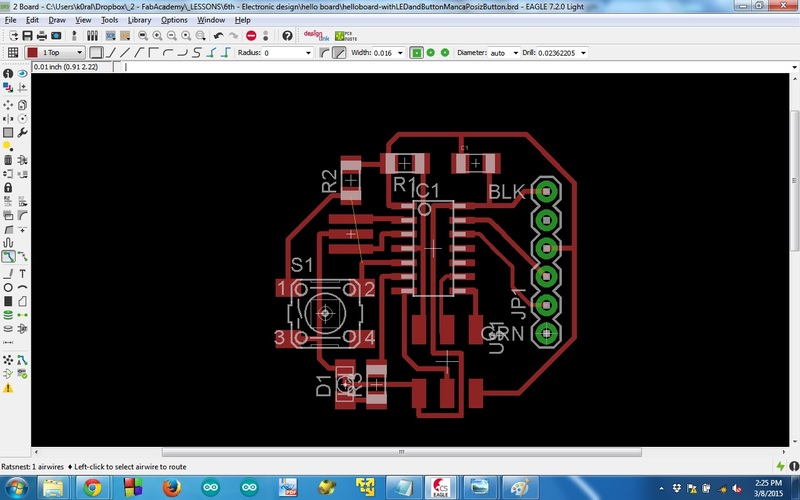
Task: Select the Ripup tool
Action: tap(22, 257)
